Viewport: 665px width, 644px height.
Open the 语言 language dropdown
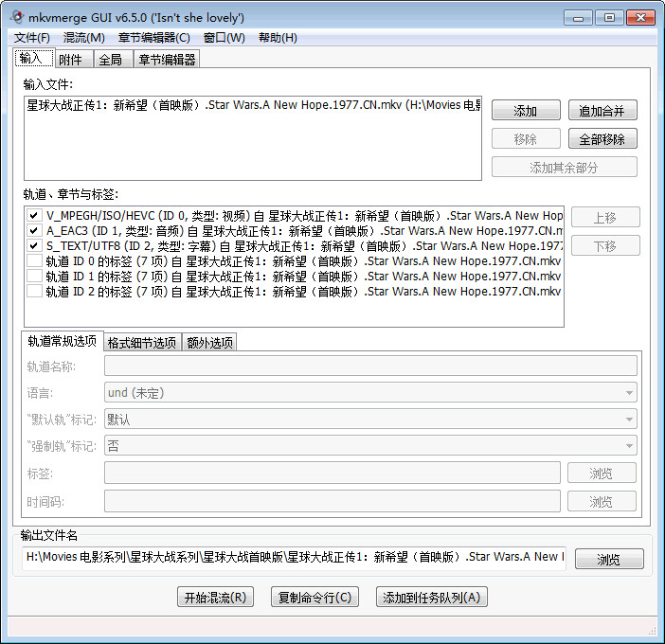pos(369,392)
